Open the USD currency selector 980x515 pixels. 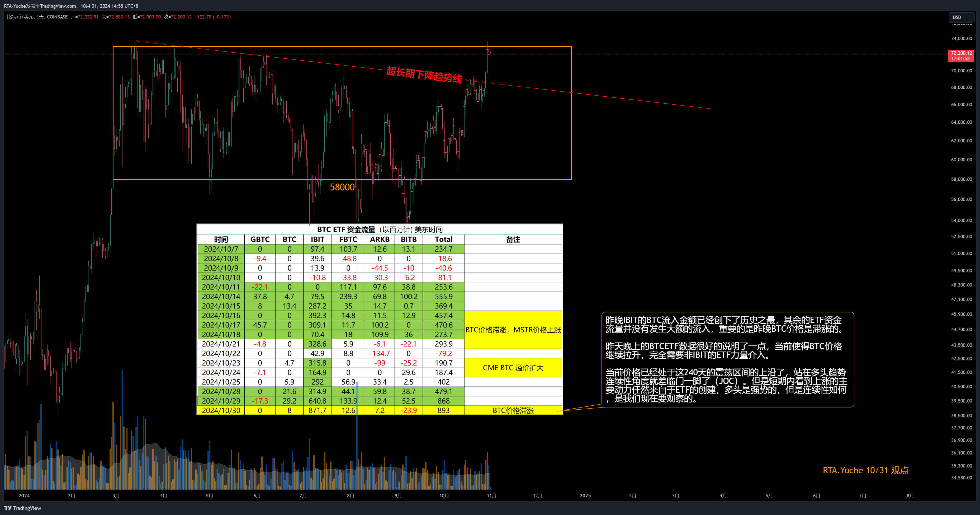[961, 17]
